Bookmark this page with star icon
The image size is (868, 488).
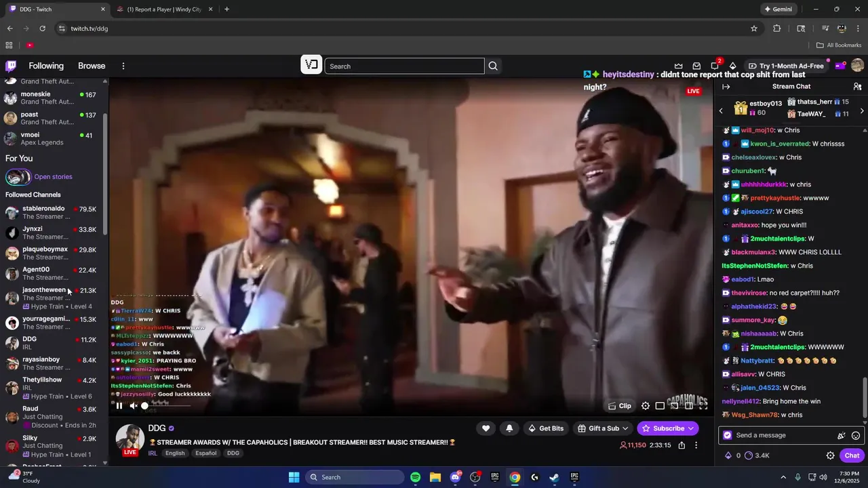pyautogui.click(x=754, y=28)
